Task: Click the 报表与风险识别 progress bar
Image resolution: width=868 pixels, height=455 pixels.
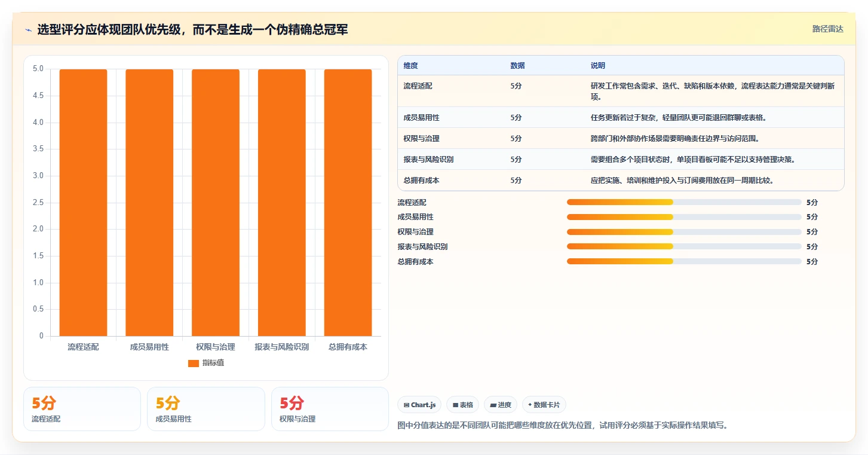Action: click(684, 246)
